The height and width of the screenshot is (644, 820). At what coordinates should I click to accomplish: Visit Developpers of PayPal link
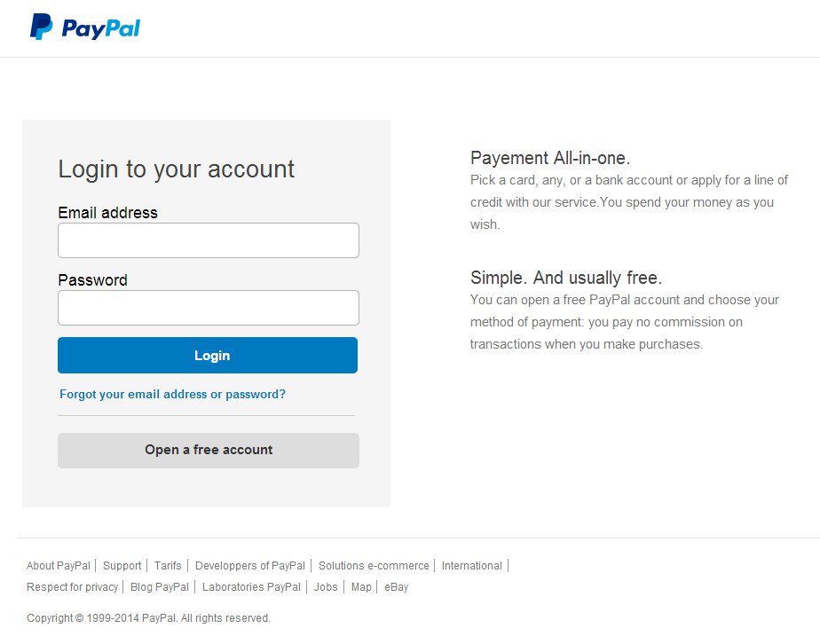[250, 566]
